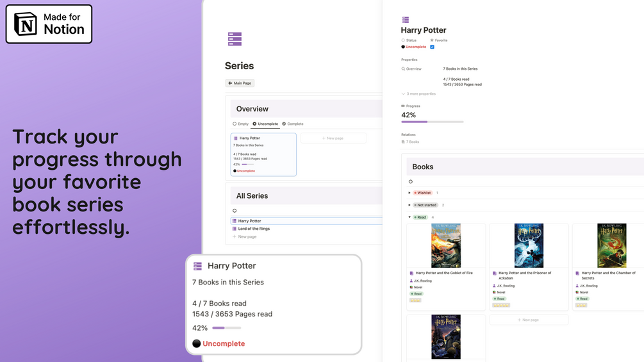
Task: Add New page in Books Read gallery
Action: click(529, 320)
